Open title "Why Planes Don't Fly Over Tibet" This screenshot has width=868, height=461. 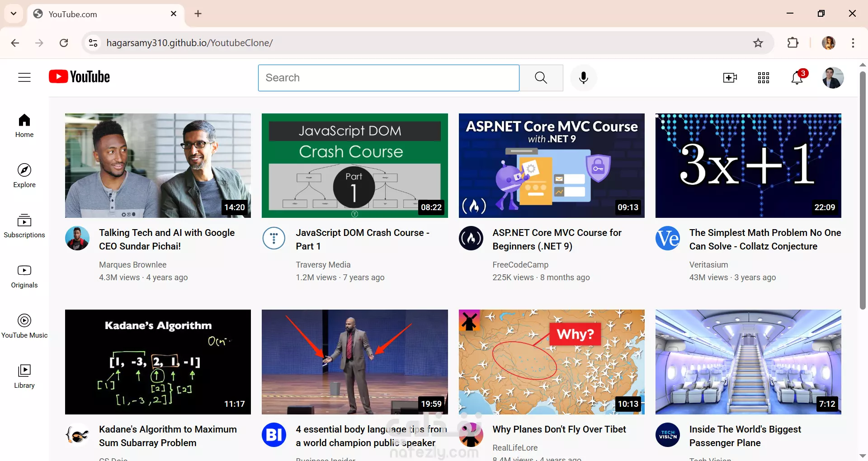click(x=559, y=429)
